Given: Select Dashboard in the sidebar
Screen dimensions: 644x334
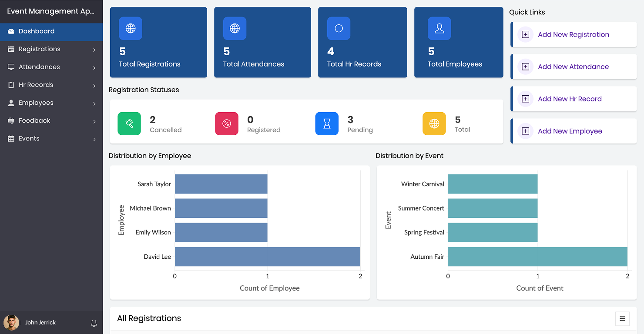Looking at the screenshot, I should pyautogui.click(x=37, y=31).
